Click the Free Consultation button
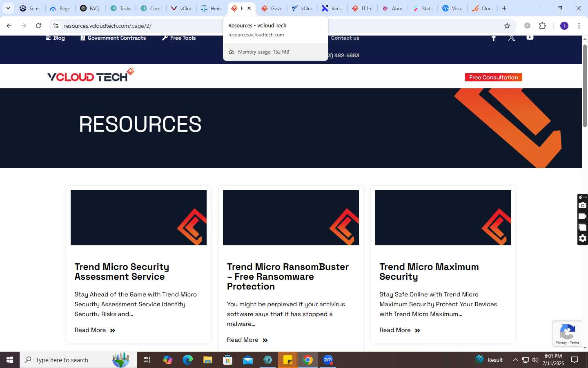The width and height of the screenshot is (588, 368). (x=493, y=77)
